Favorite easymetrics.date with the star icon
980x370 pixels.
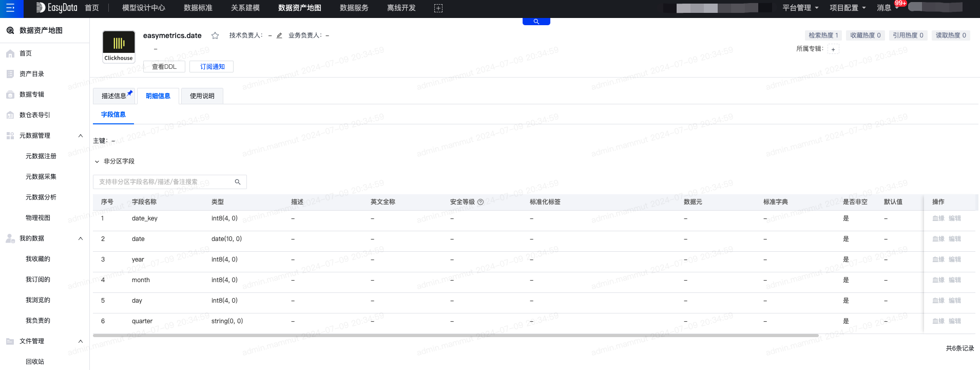click(x=215, y=35)
